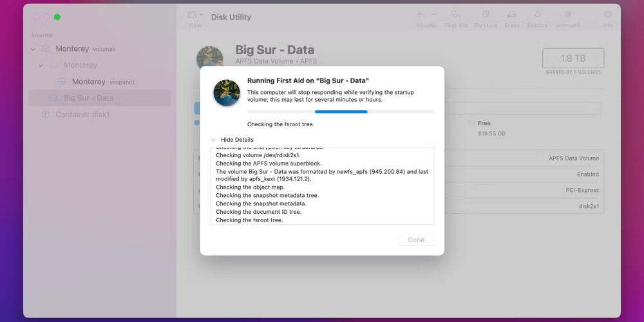Click the 'PCI-Express' connection value

582,190
